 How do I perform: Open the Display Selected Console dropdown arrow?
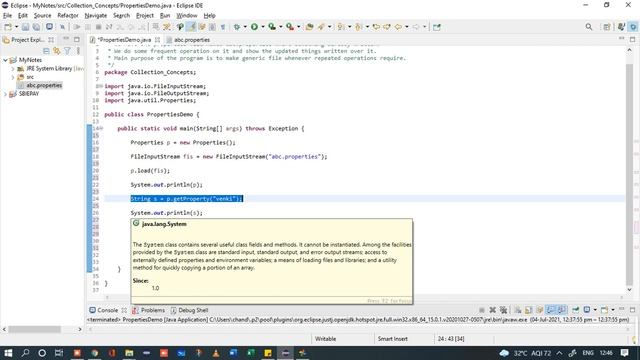595,310
